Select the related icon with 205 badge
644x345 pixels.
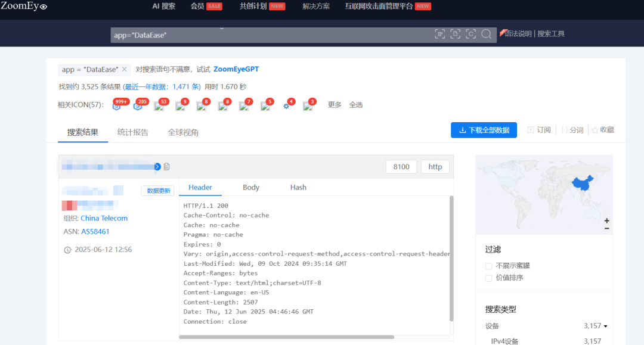point(138,106)
